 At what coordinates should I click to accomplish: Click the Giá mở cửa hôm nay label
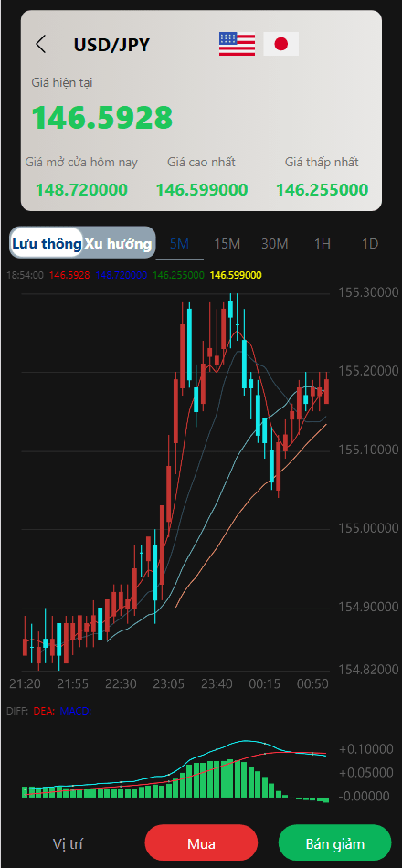[81, 163]
